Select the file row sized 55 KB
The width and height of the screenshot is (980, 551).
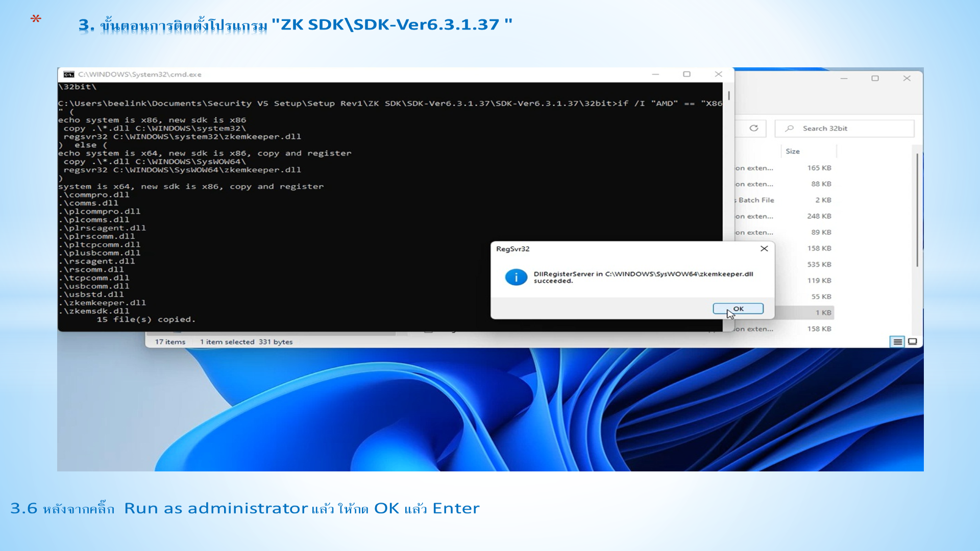[x=804, y=296]
